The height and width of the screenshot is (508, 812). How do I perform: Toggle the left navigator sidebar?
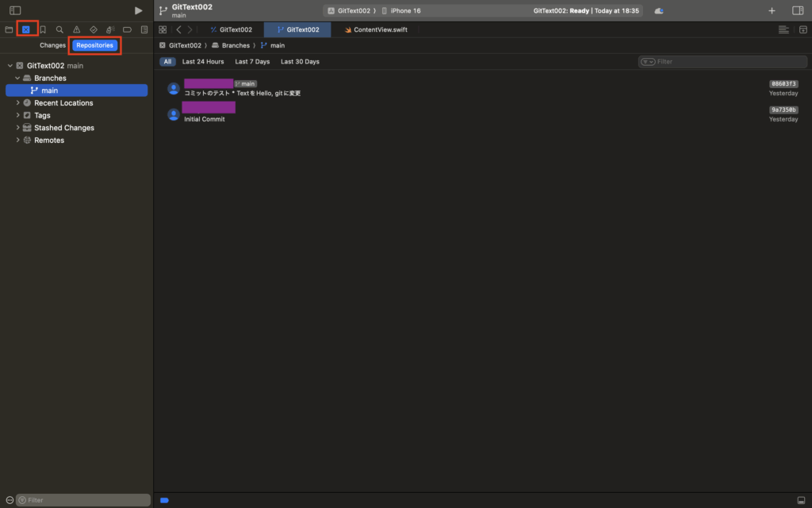coord(15,10)
